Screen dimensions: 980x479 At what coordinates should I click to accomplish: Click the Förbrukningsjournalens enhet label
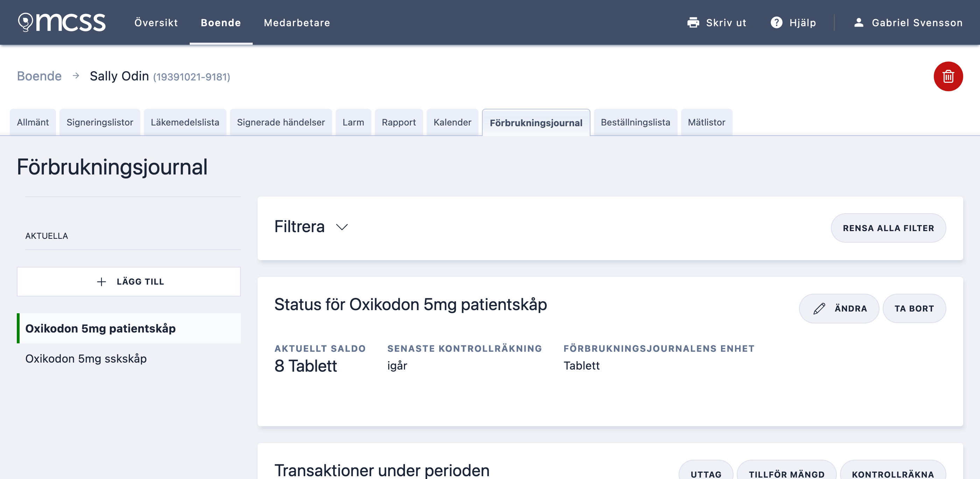[659, 349]
